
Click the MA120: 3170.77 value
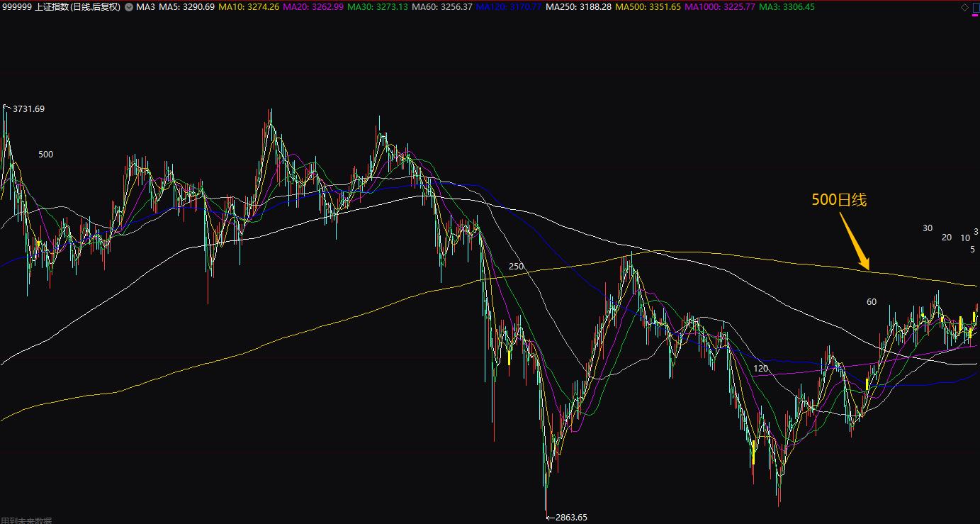pos(509,7)
